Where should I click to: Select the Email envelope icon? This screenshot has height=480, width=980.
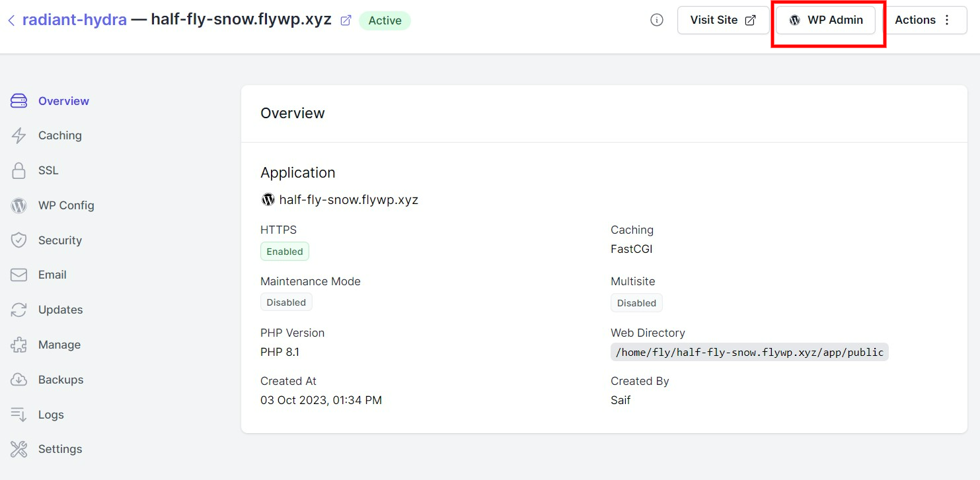point(19,275)
